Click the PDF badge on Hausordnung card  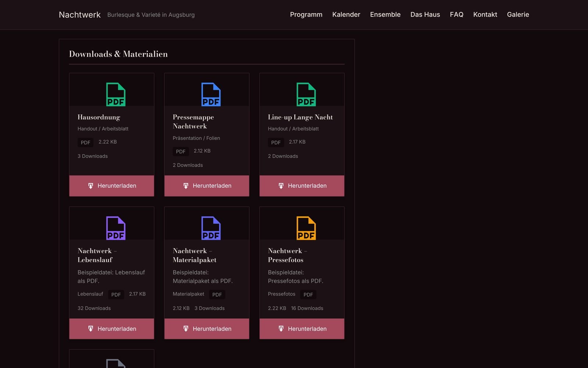click(86, 142)
